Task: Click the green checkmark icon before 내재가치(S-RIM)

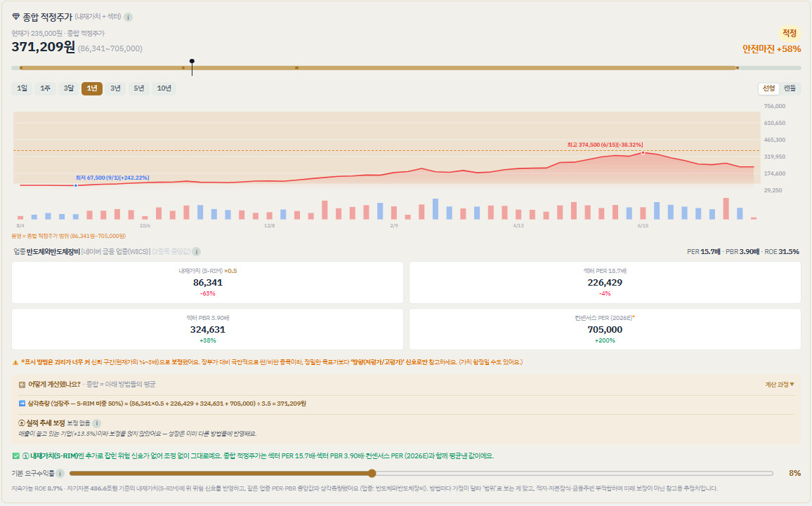Action: (x=15, y=455)
